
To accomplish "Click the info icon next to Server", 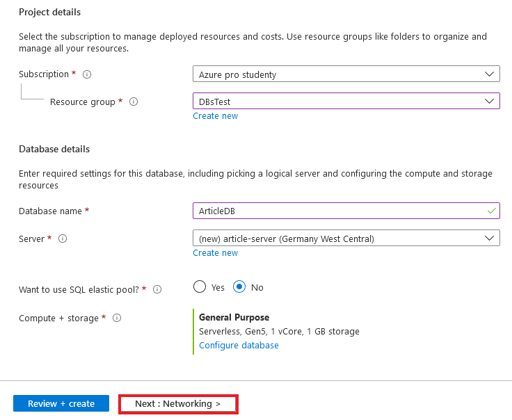I will click(x=63, y=239).
